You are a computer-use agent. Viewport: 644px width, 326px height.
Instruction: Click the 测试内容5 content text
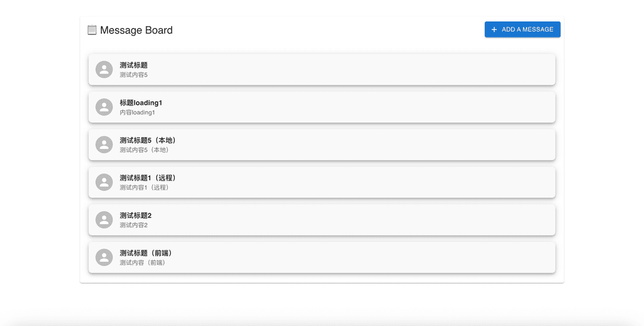tap(134, 75)
